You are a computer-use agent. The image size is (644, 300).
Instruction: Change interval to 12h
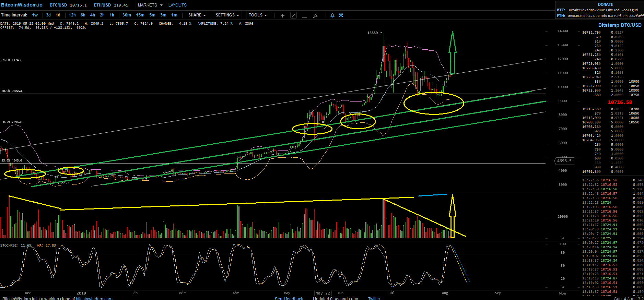coord(72,15)
